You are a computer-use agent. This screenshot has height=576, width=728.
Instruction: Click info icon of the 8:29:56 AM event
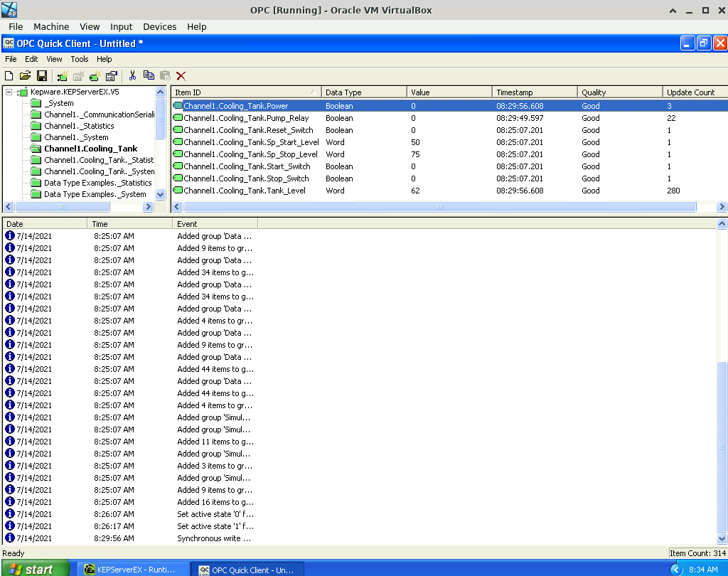point(10,538)
